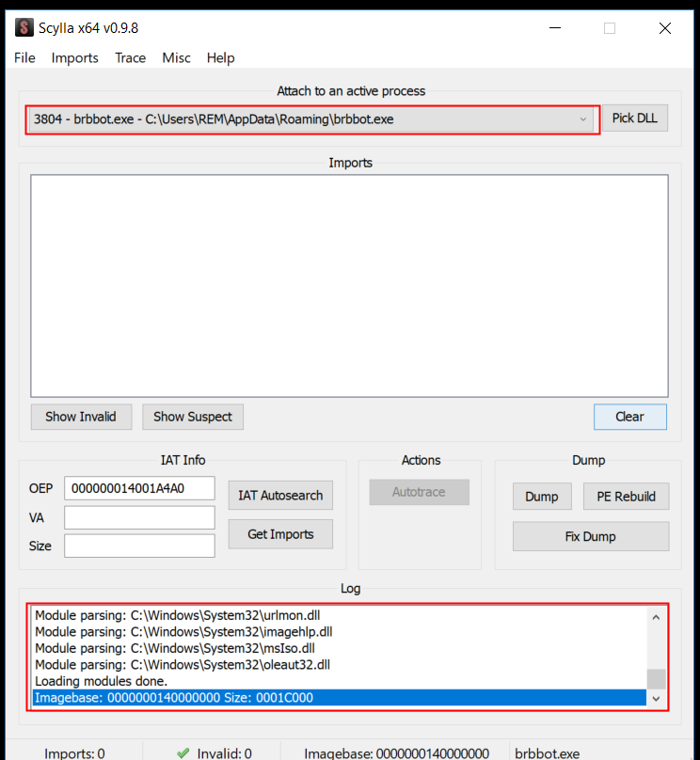Open the Help menu
The image size is (700, 760).
pos(220,57)
